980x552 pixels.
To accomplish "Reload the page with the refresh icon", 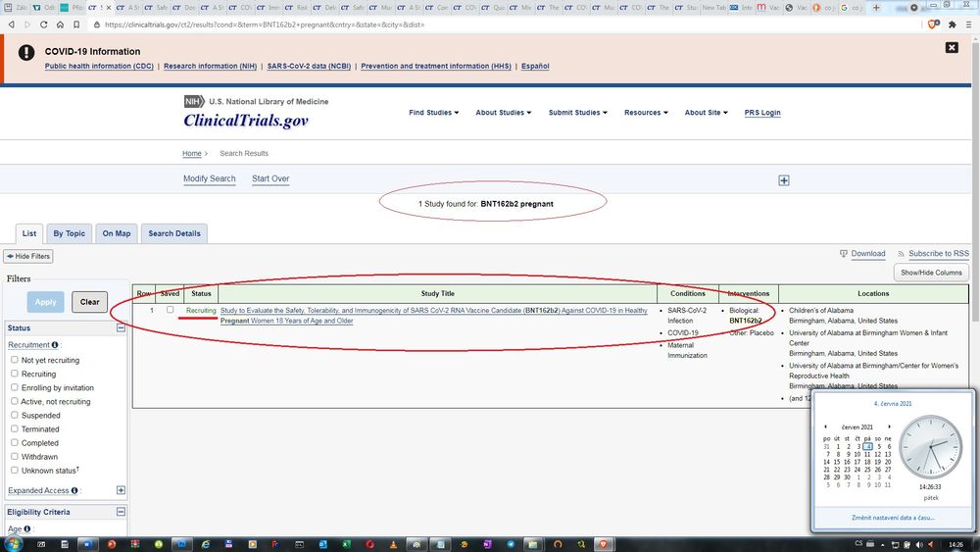I will (x=43, y=25).
